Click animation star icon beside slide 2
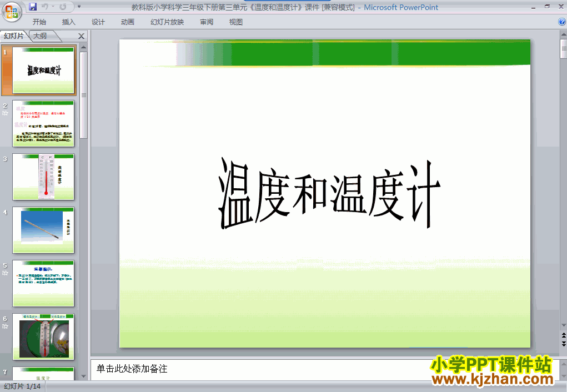This screenshot has height=392, width=567. point(5,113)
